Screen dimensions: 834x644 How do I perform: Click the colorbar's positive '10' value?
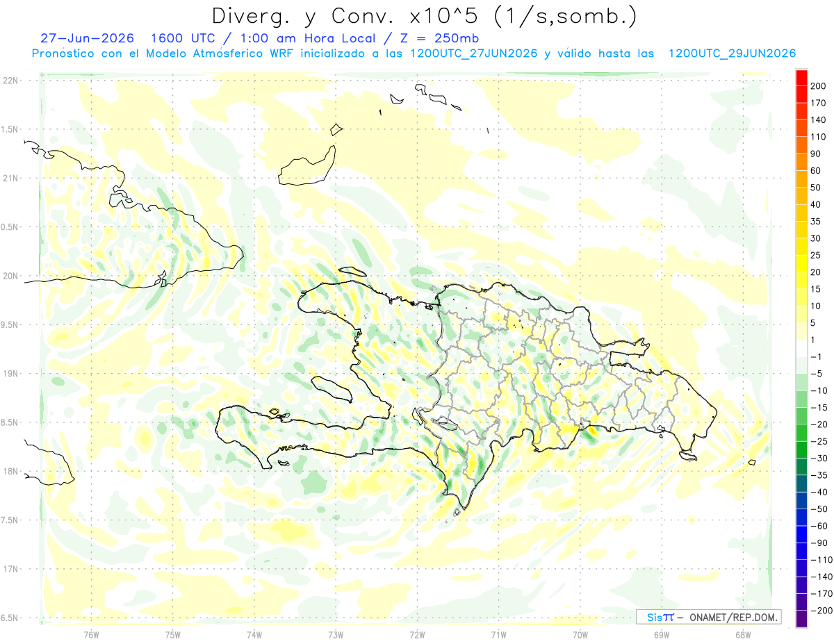(816, 306)
